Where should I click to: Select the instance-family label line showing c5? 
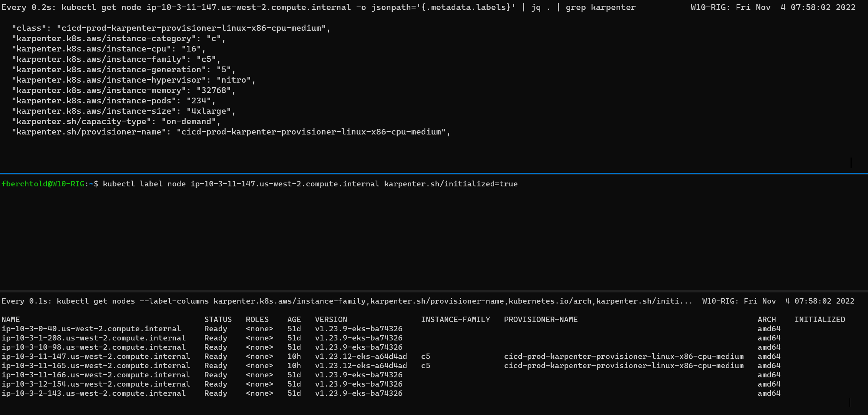pos(115,59)
